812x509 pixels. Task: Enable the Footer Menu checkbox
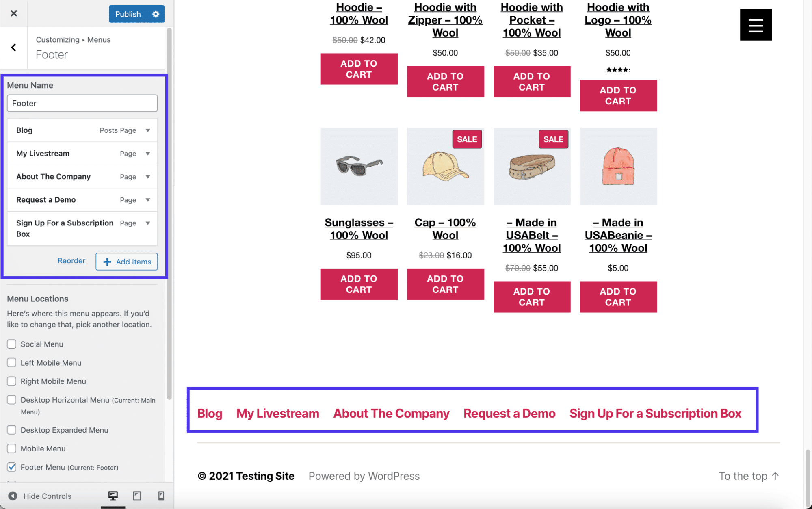coord(12,468)
